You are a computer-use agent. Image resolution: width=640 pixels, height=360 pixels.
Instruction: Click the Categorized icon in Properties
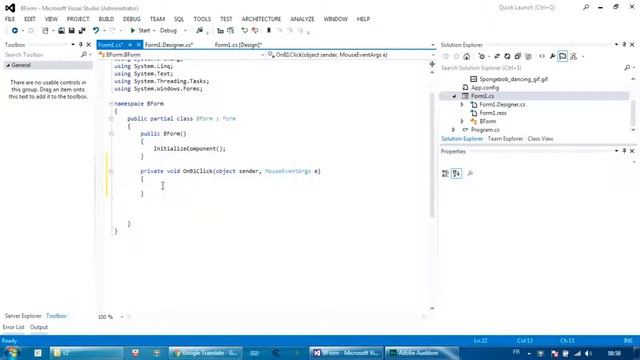tap(445, 173)
